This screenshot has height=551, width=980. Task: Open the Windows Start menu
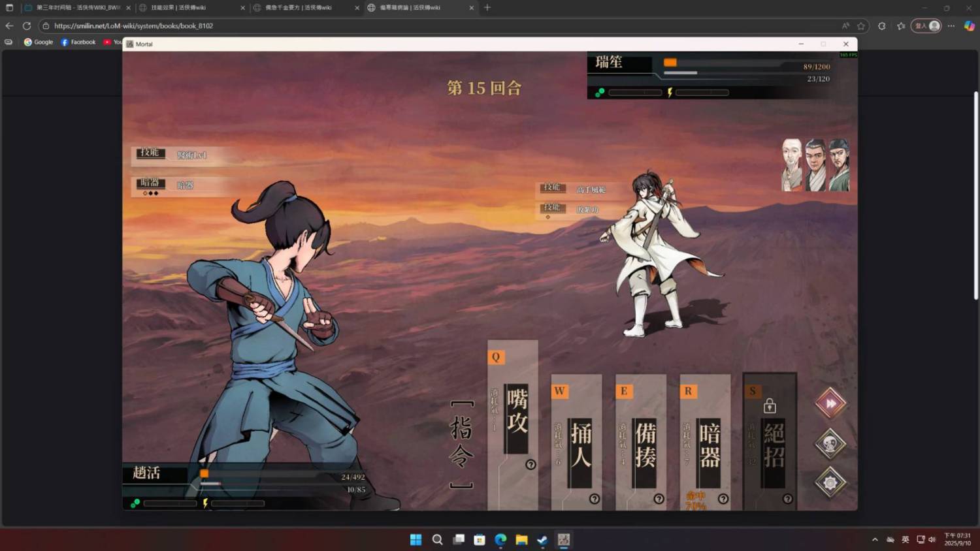pos(416,540)
